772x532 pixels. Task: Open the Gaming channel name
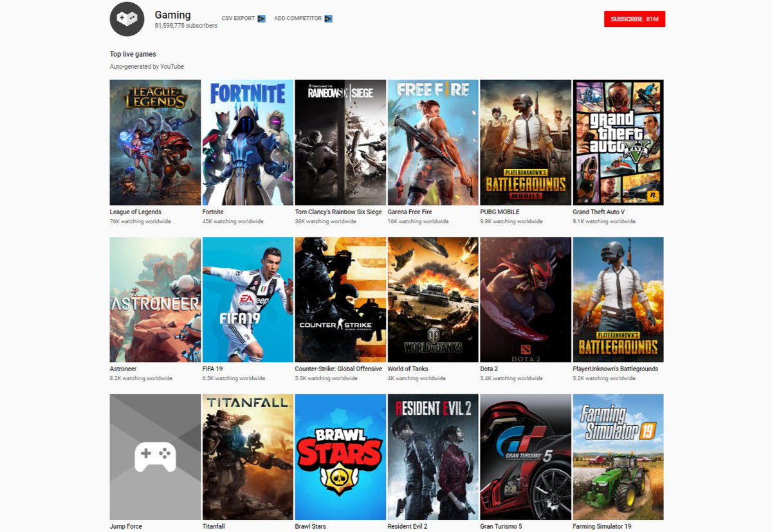[172, 14]
